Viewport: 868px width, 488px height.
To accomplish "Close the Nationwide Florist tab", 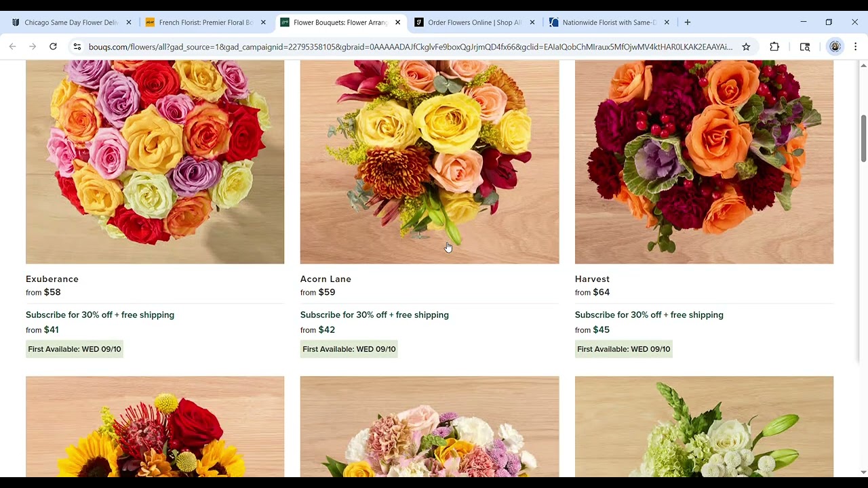I will [666, 22].
